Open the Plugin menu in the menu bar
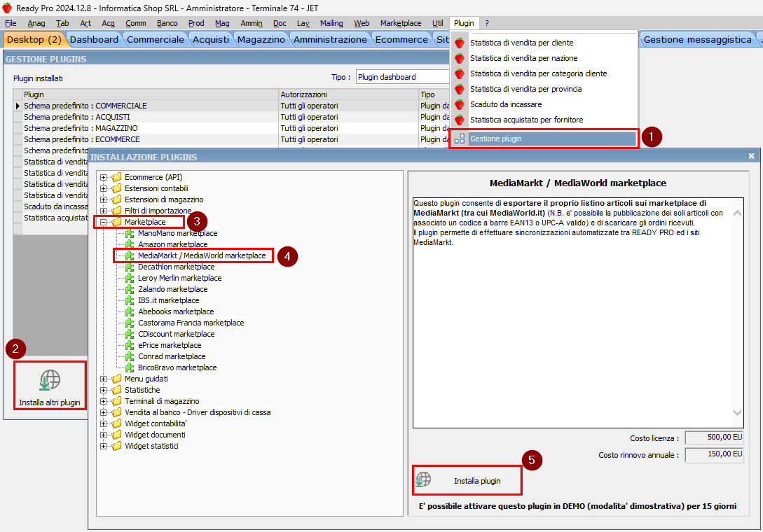The height and width of the screenshot is (532, 763). pos(464,23)
